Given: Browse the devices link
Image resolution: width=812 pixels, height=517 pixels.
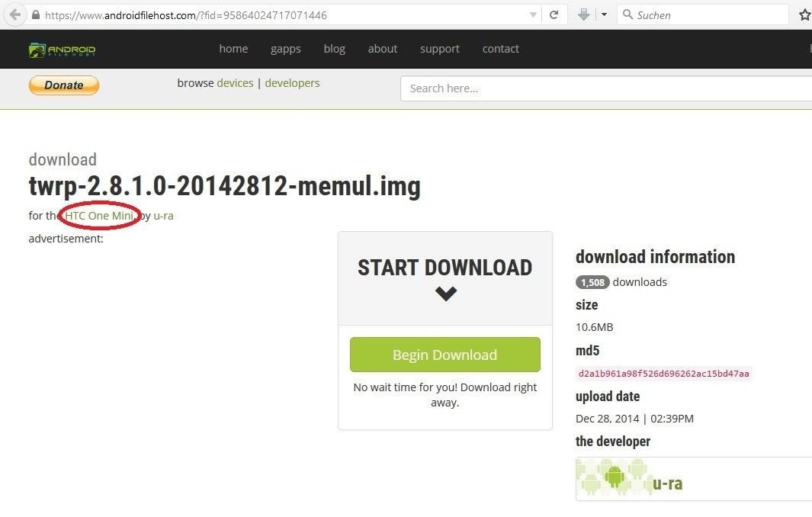Looking at the screenshot, I should (x=235, y=83).
